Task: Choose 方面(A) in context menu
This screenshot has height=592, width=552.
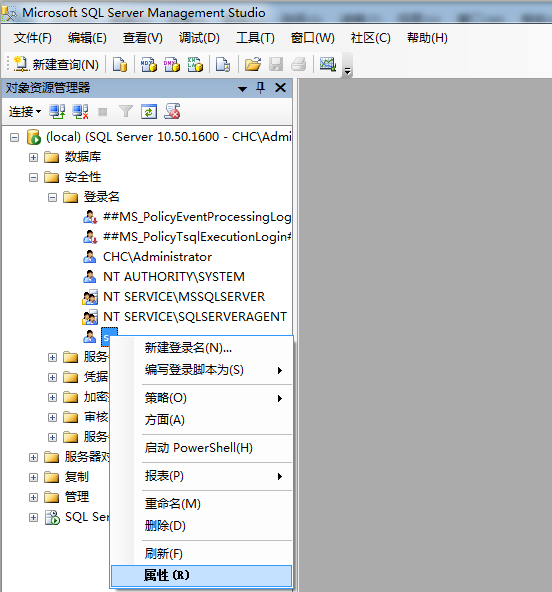Action: point(201,420)
